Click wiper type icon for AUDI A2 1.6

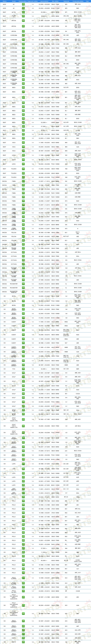(x=23, y=8)
